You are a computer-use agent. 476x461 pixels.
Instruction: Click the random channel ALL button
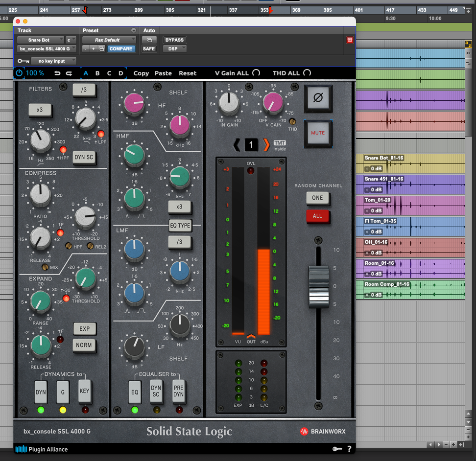pyautogui.click(x=317, y=216)
